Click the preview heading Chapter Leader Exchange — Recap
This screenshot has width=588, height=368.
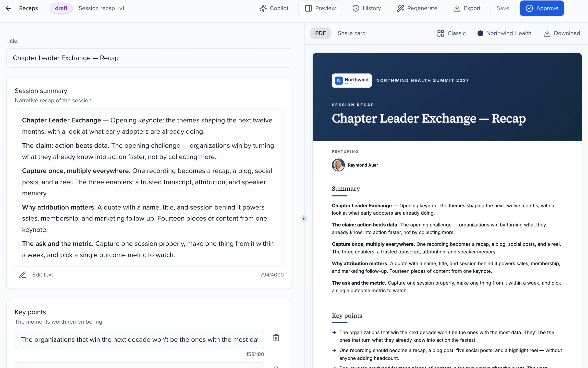point(429,119)
